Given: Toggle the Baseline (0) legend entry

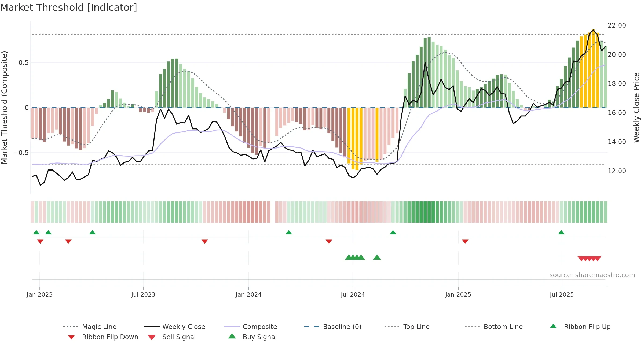Looking at the screenshot, I should [333, 327].
